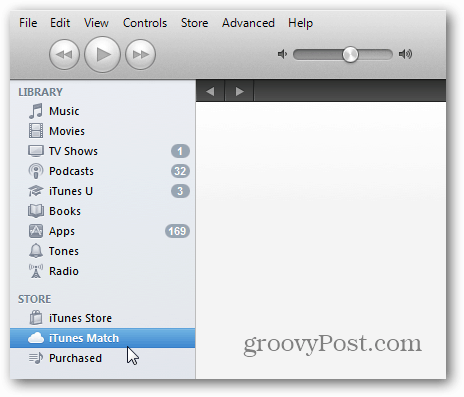This screenshot has width=464, height=397.
Task: Open the Purchased label
Action: pos(75,358)
